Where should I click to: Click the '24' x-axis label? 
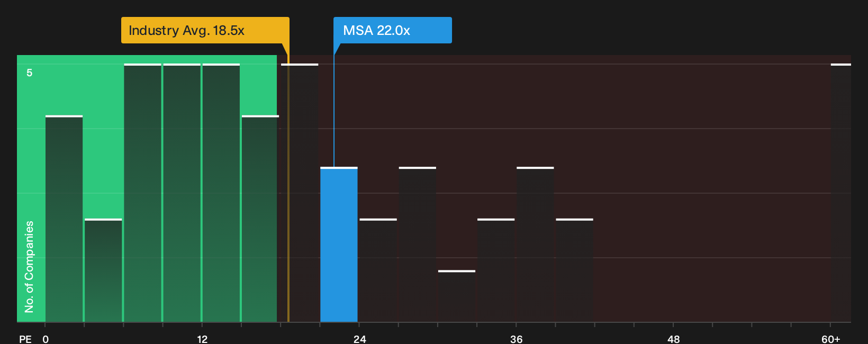pyautogui.click(x=359, y=339)
